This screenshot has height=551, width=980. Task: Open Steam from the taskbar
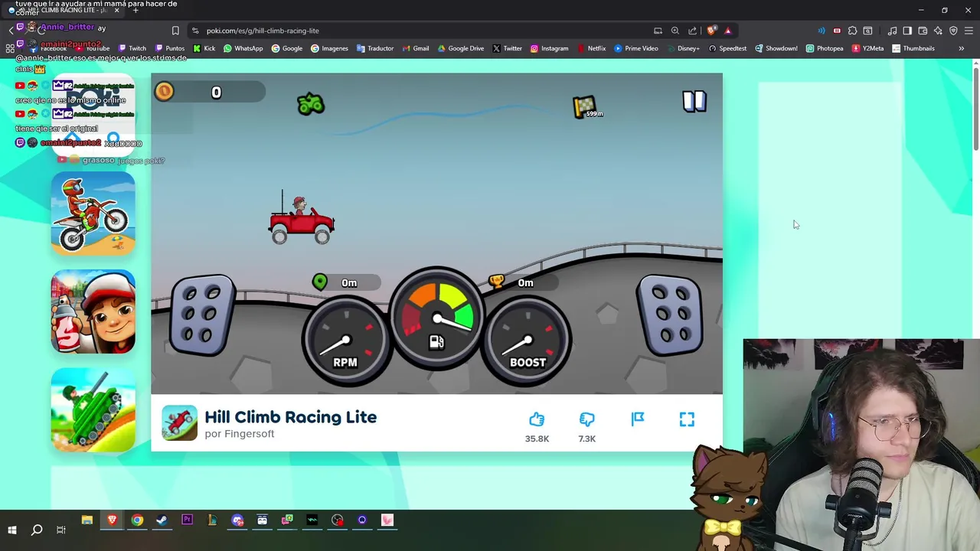coord(162,520)
